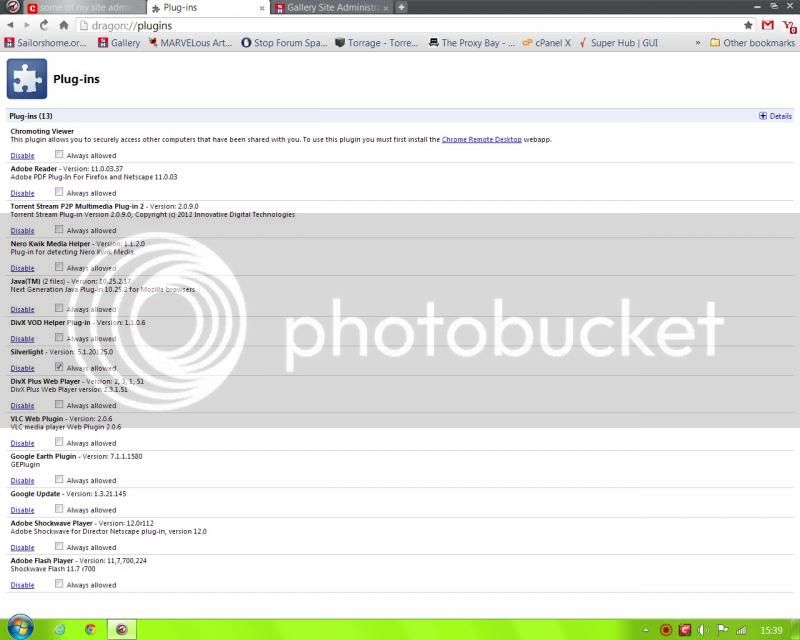The width and height of the screenshot is (800, 640).
Task: Disable the Silverlight plug-in
Action: point(22,368)
